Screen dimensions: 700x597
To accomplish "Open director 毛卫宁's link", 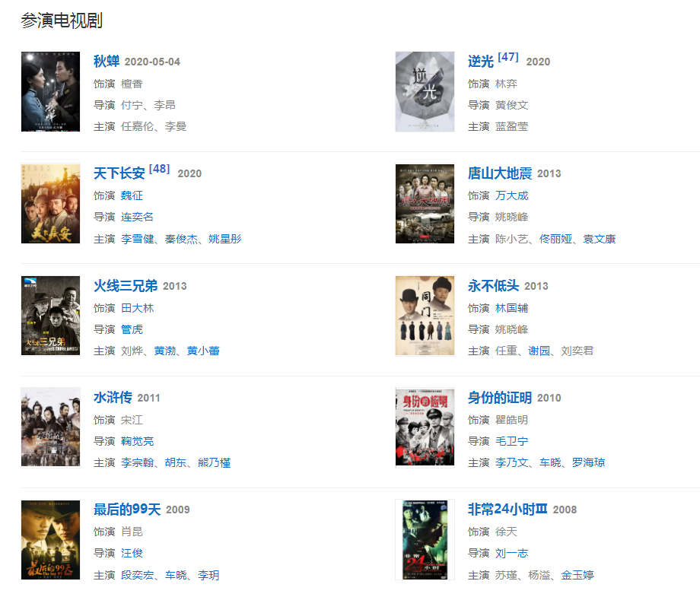I will [x=511, y=441].
